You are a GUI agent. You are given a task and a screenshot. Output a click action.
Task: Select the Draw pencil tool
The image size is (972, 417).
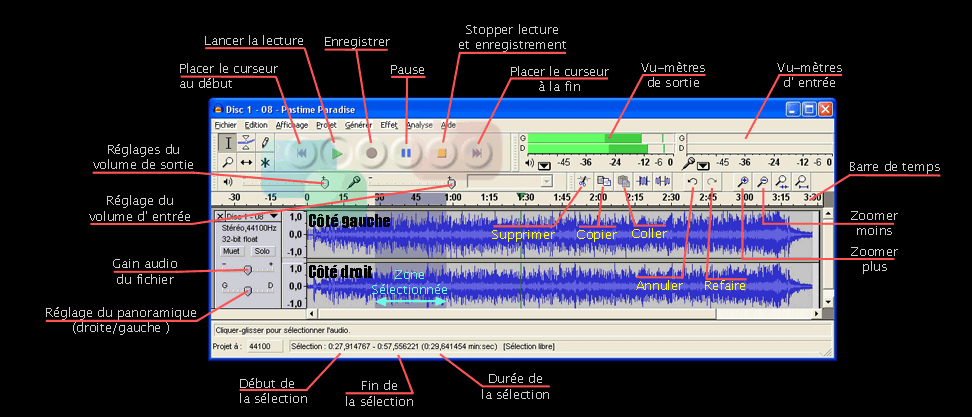[x=265, y=143]
